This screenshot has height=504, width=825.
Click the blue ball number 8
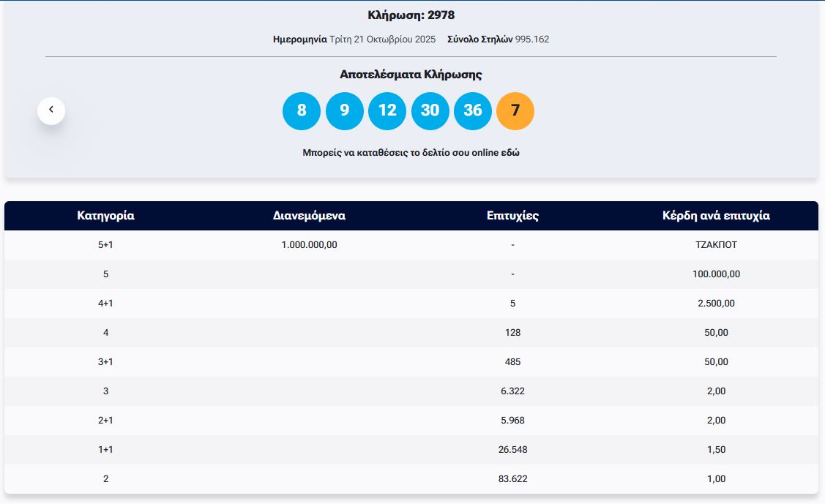[302, 111]
